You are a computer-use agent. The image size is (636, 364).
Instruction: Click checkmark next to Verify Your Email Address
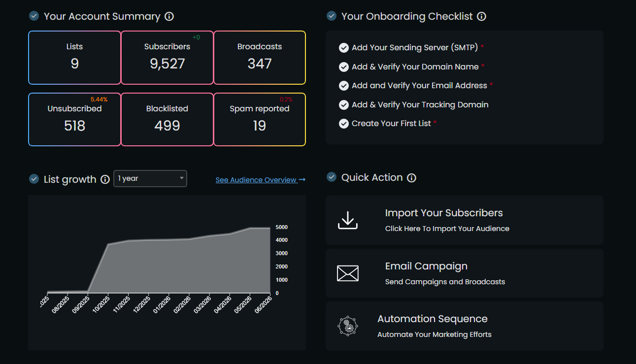click(344, 86)
